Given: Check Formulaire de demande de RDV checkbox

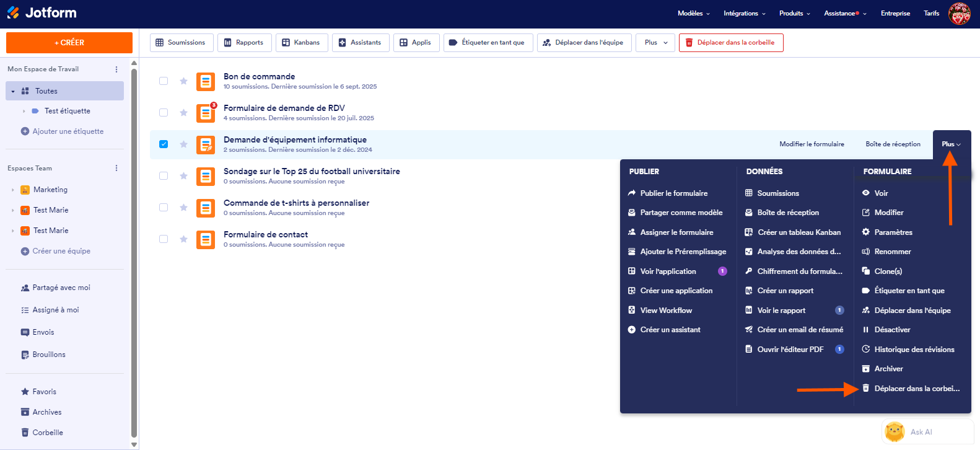Looking at the screenshot, I should coord(164,112).
